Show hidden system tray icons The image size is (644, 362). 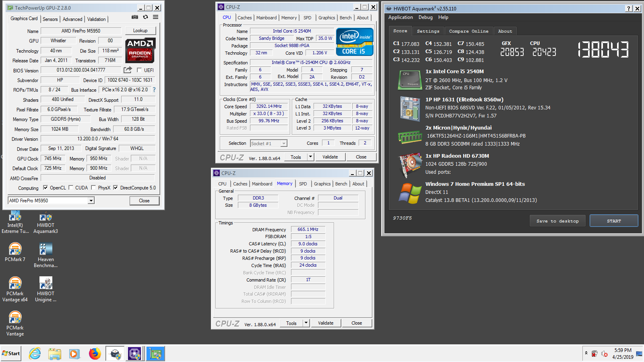(x=586, y=353)
